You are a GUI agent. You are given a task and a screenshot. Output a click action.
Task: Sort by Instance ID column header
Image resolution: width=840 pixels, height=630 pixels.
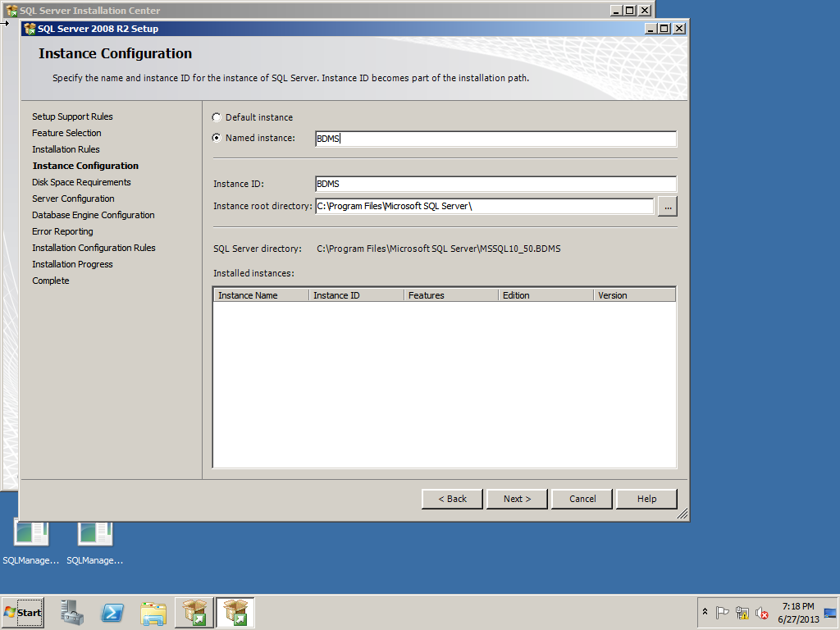356,295
